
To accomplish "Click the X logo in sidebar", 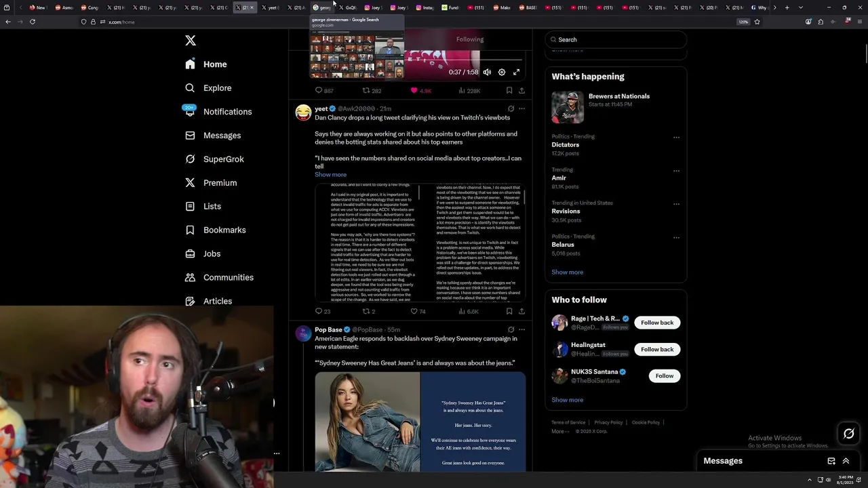I will tap(191, 41).
